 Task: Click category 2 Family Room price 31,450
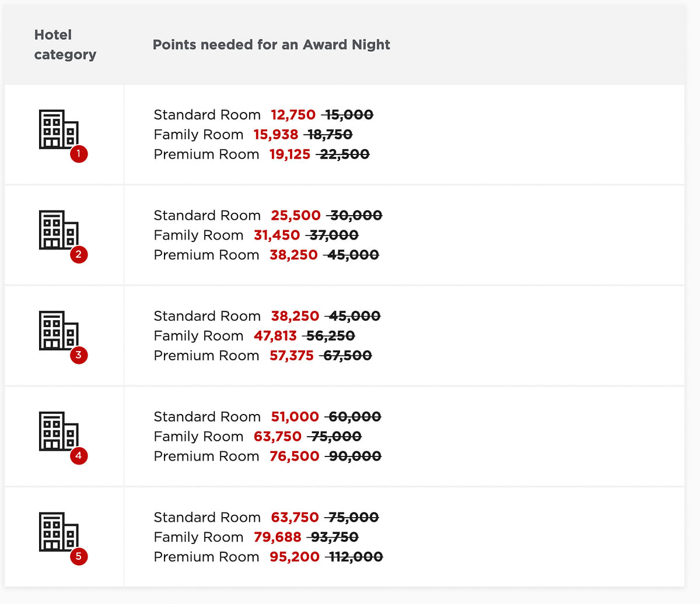point(276,236)
